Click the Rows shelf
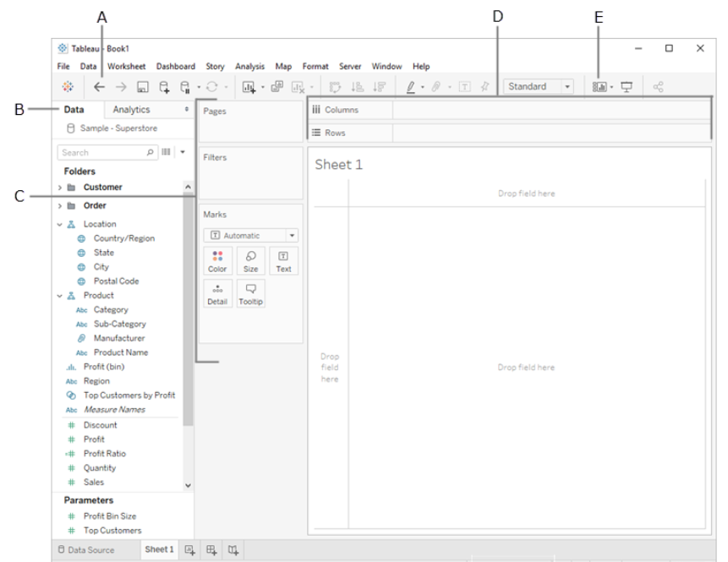The width and height of the screenshot is (728, 562). [509, 133]
